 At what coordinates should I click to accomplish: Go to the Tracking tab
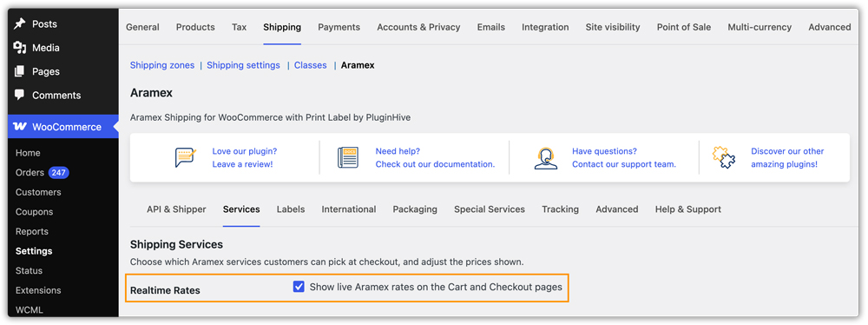(560, 209)
